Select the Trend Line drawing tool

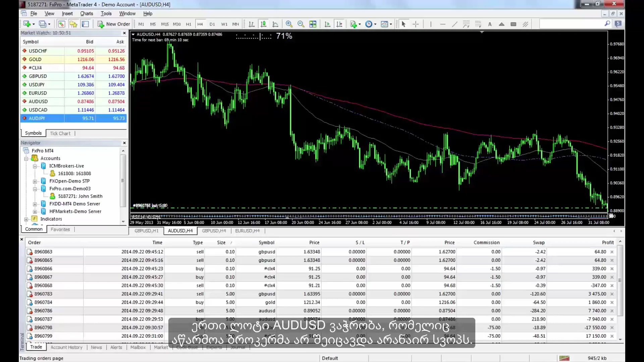(x=456, y=24)
